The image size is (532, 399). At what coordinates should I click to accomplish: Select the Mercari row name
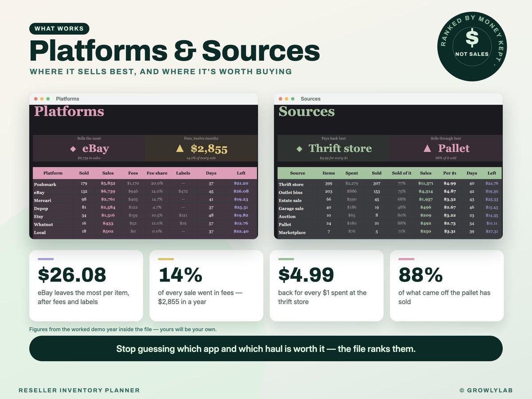click(42, 200)
